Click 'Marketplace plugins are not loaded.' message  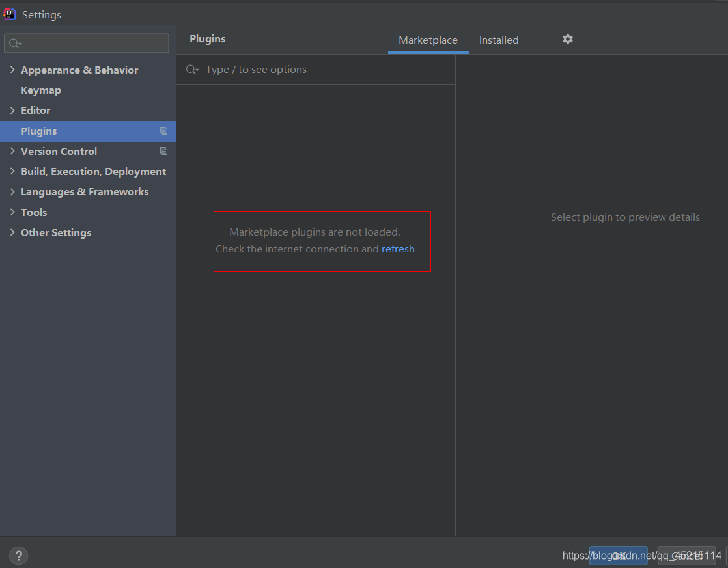315,232
